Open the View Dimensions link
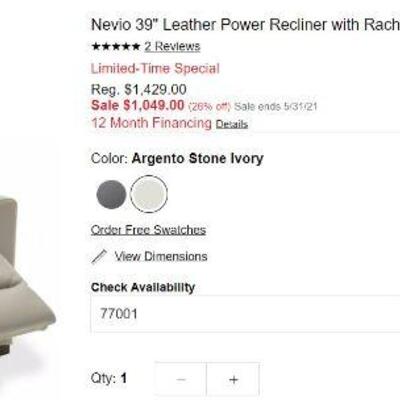Image resolution: width=400 pixels, height=400 pixels. (161, 256)
